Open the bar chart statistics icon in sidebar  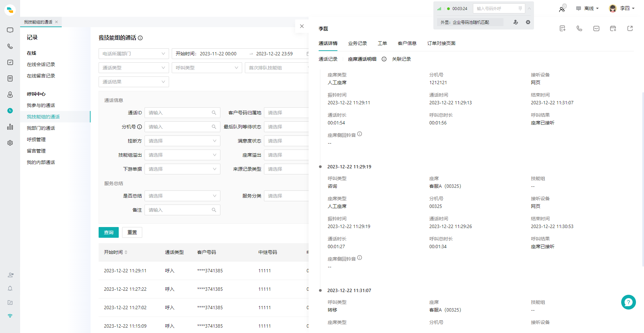pos(10,127)
